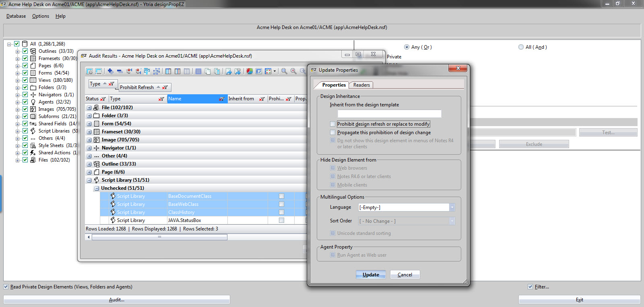644x307 pixels.
Task: Click the copy pages icon in toolbar
Action: 208,71
